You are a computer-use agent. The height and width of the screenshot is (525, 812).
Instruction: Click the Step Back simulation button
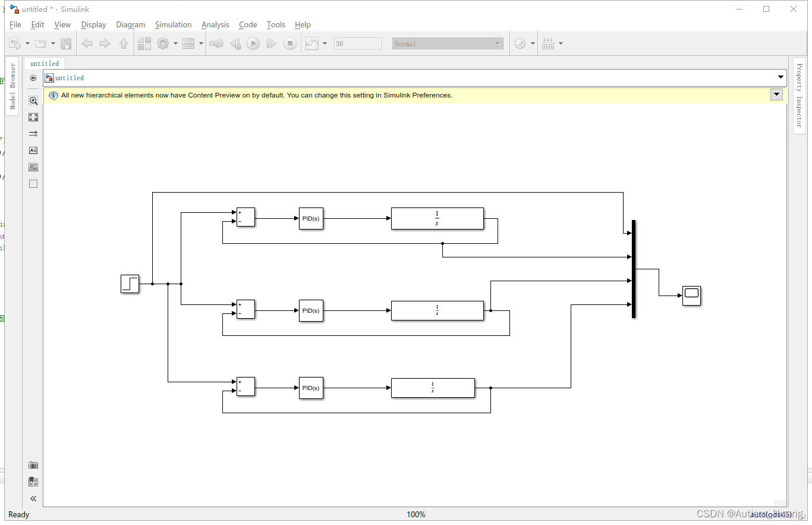(x=235, y=43)
